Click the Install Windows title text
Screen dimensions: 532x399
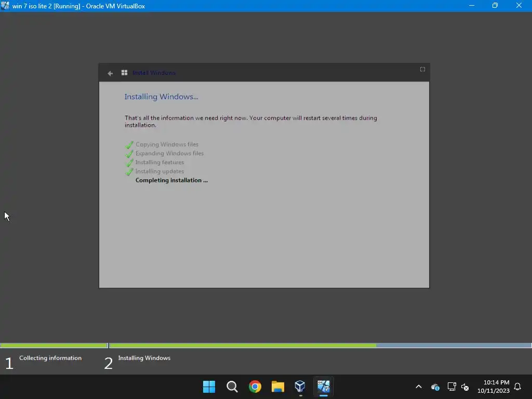tap(154, 73)
